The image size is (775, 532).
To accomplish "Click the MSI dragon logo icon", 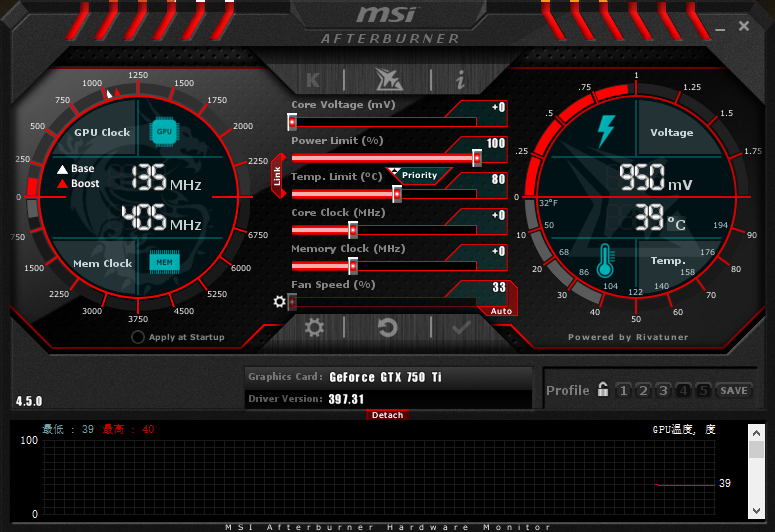I will point(388,79).
